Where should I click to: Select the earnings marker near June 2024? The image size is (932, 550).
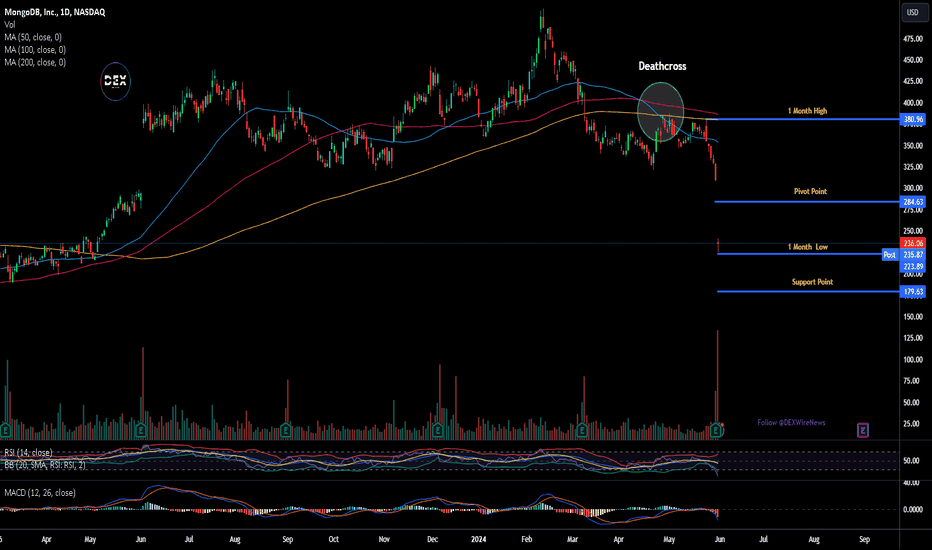717,430
